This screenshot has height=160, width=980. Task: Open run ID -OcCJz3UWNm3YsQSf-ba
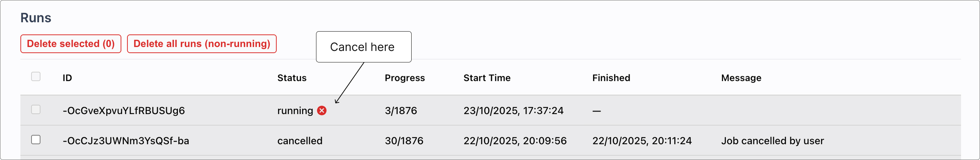pyautogui.click(x=126, y=141)
